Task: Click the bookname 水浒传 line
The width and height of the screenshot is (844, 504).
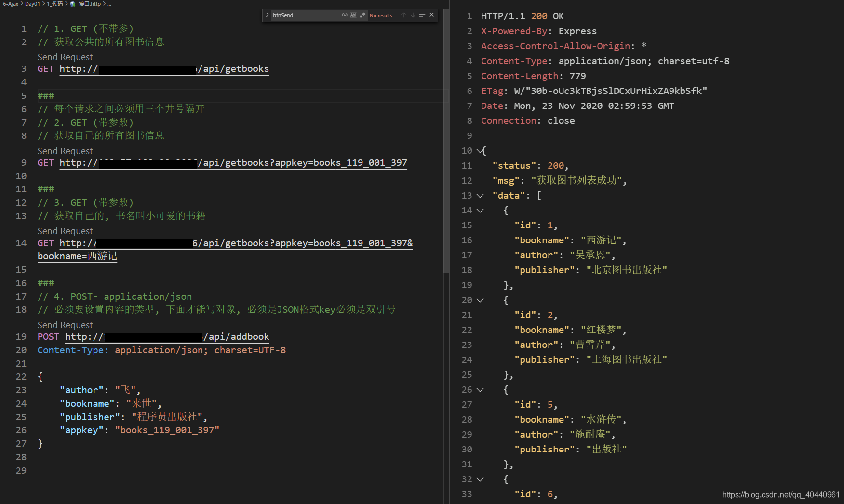Action: tap(570, 420)
